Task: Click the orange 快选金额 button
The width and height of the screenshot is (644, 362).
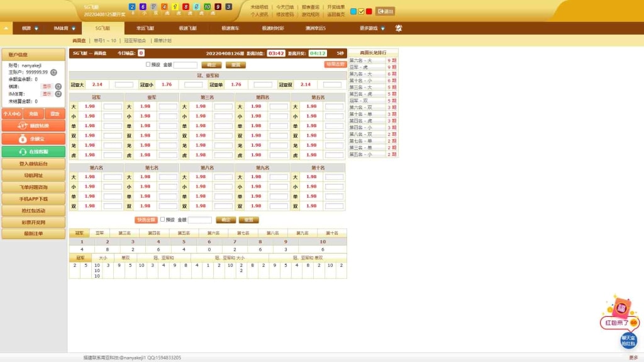Action: tap(146, 220)
